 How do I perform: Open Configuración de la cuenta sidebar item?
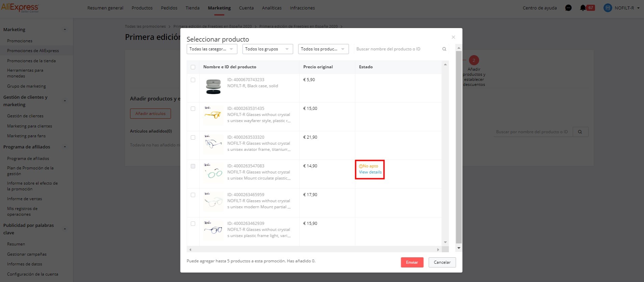(x=32, y=274)
